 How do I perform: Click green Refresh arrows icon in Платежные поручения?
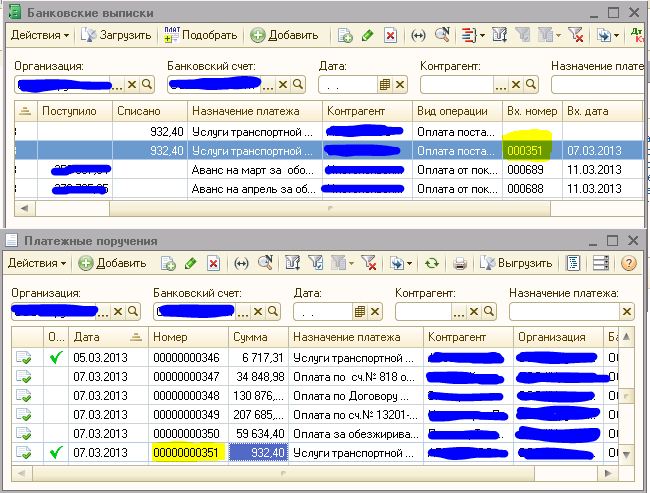(x=432, y=263)
